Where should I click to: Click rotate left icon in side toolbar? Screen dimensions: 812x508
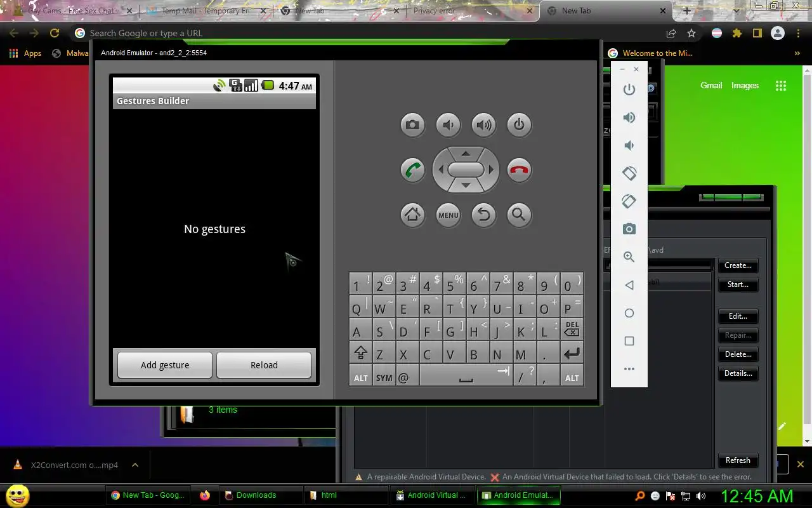point(629,173)
